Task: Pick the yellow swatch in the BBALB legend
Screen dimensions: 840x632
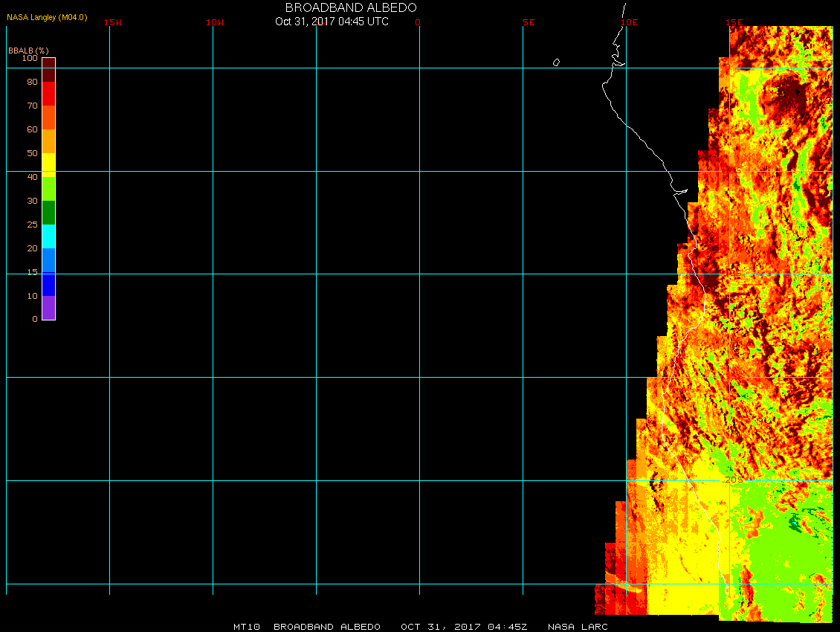Action: coord(48,164)
